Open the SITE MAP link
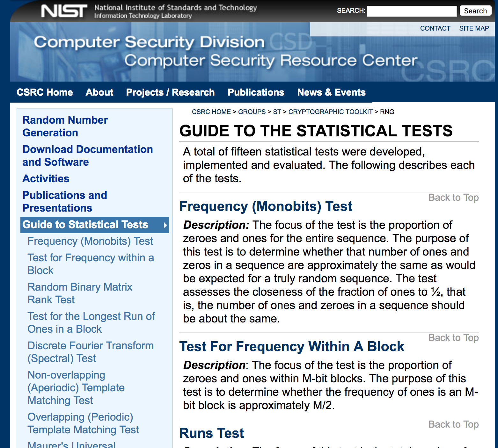 [474, 28]
